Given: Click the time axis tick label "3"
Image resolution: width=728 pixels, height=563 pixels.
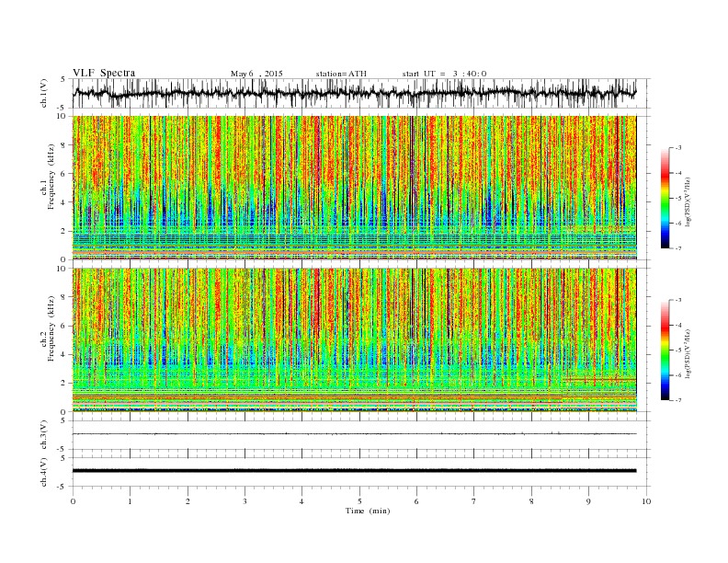Looking at the screenshot, I should pyautogui.click(x=245, y=501).
